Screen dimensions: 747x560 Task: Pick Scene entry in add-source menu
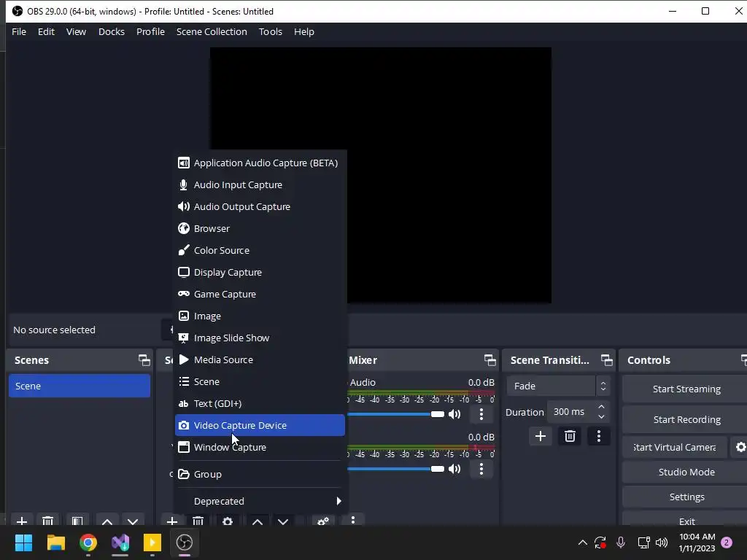coord(260,382)
